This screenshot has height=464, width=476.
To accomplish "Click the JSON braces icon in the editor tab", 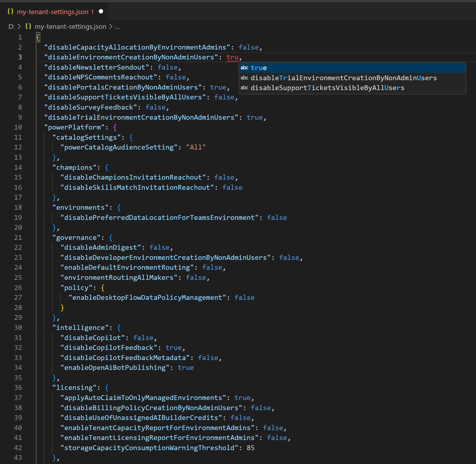I will [x=10, y=11].
